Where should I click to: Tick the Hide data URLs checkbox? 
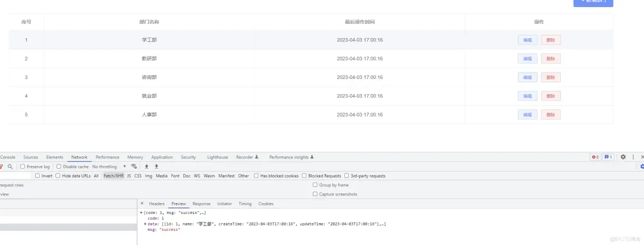(58, 175)
